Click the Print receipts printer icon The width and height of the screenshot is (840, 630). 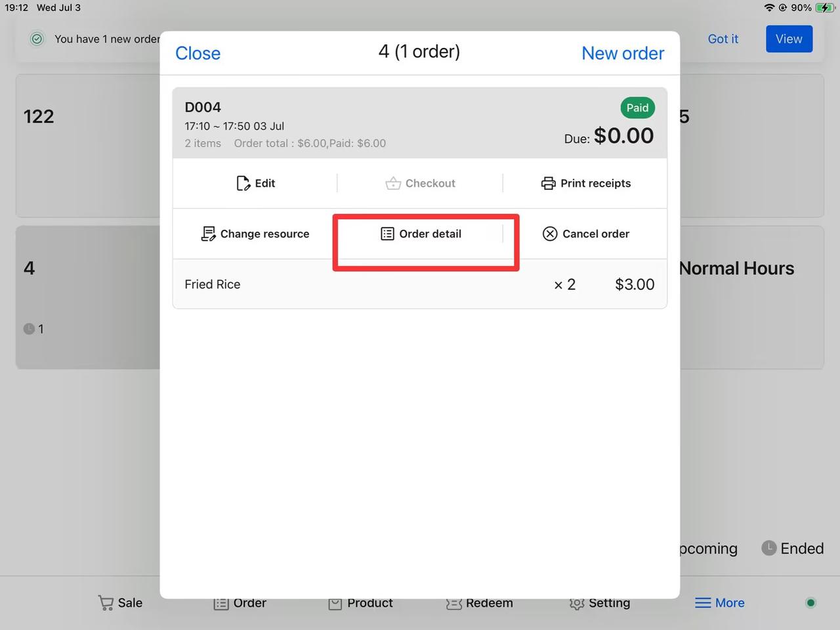548,183
